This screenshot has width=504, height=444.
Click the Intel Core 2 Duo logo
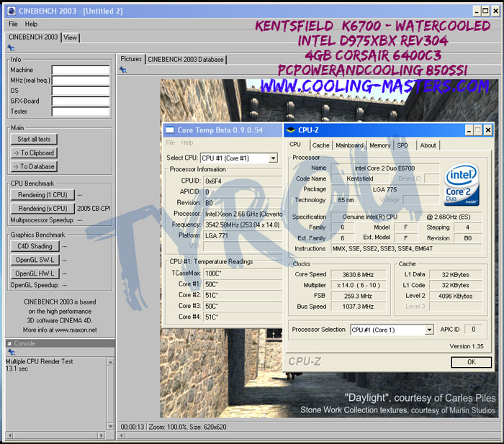pos(462,184)
